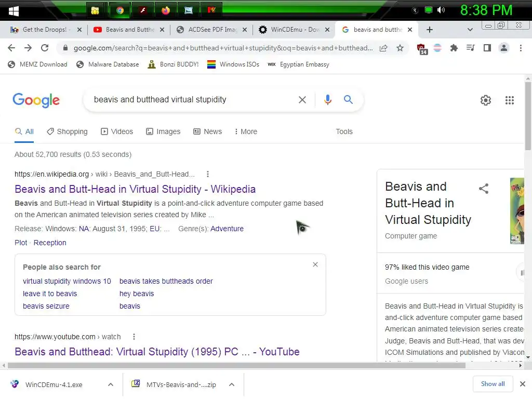Go back to previous page
Image resolution: width=532 pixels, height=399 pixels.
click(11, 48)
